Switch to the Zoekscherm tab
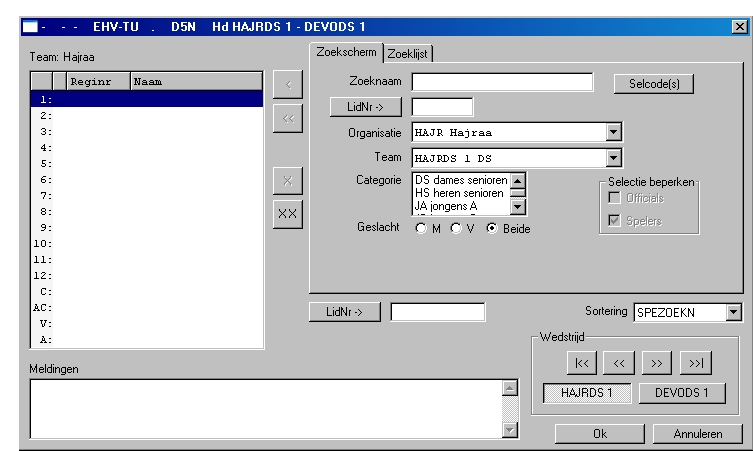Viewport: 753px width, 451px height. click(x=346, y=52)
